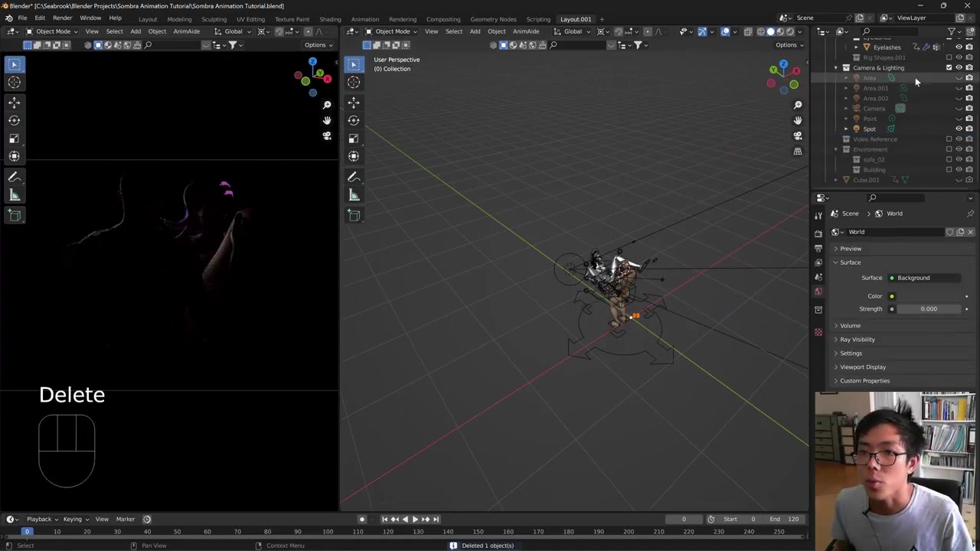Select the Rotate tool in right viewport

pyautogui.click(x=353, y=120)
